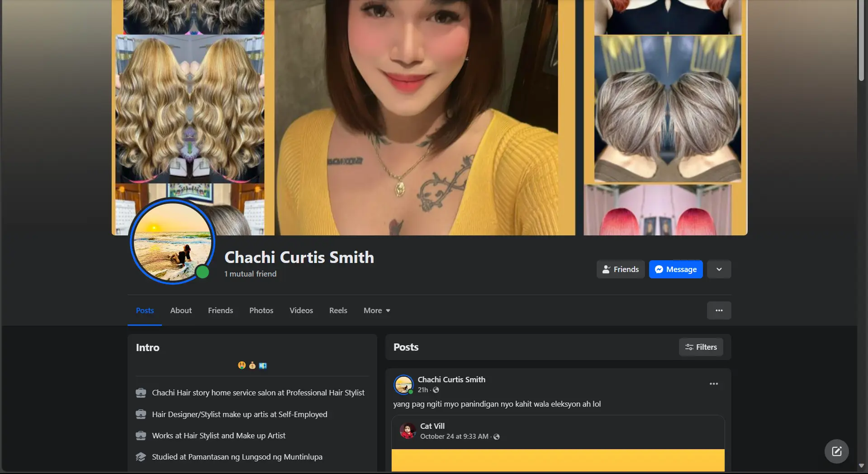Open the Filters icon in Posts section

(689, 347)
